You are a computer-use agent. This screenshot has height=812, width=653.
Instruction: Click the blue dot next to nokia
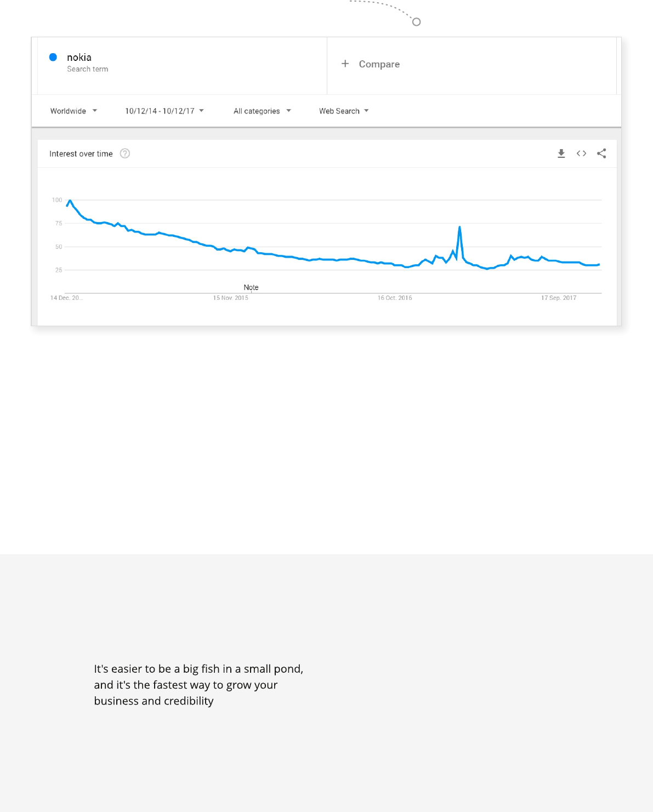[53, 57]
